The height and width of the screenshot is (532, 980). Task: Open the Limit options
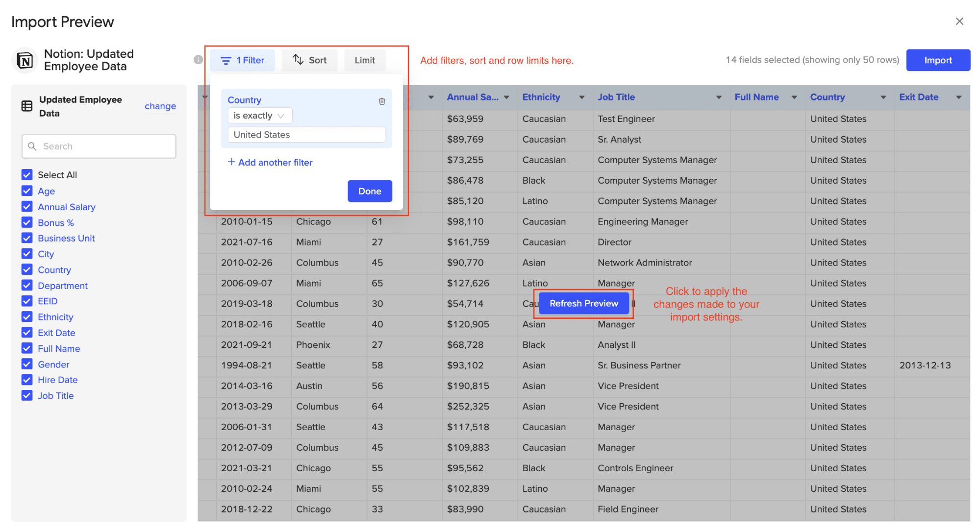[x=365, y=60]
